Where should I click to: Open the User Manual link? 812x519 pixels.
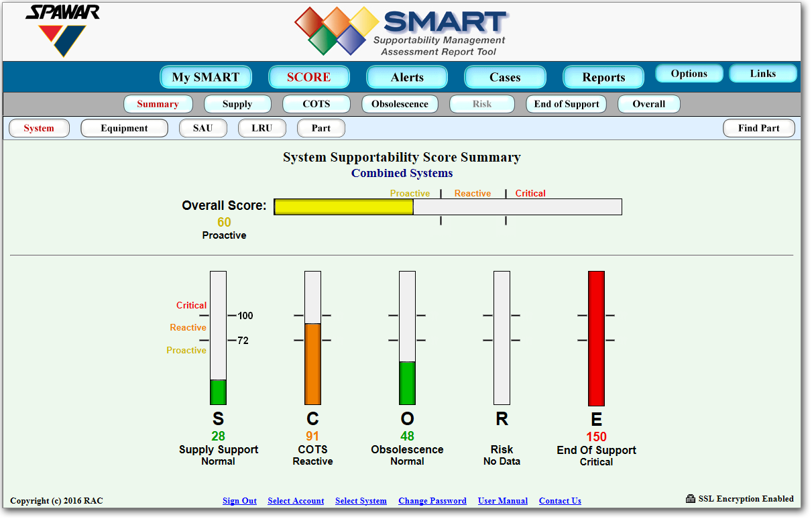point(502,501)
